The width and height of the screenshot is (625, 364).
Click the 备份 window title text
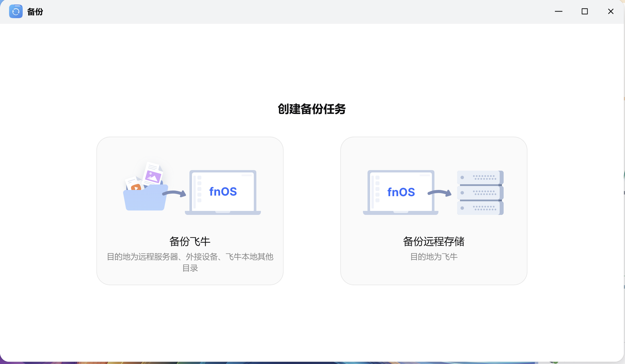pos(35,12)
